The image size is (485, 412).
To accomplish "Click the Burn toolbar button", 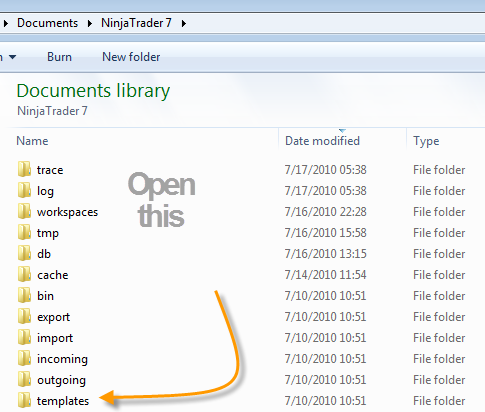I will [x=59, y=57].
